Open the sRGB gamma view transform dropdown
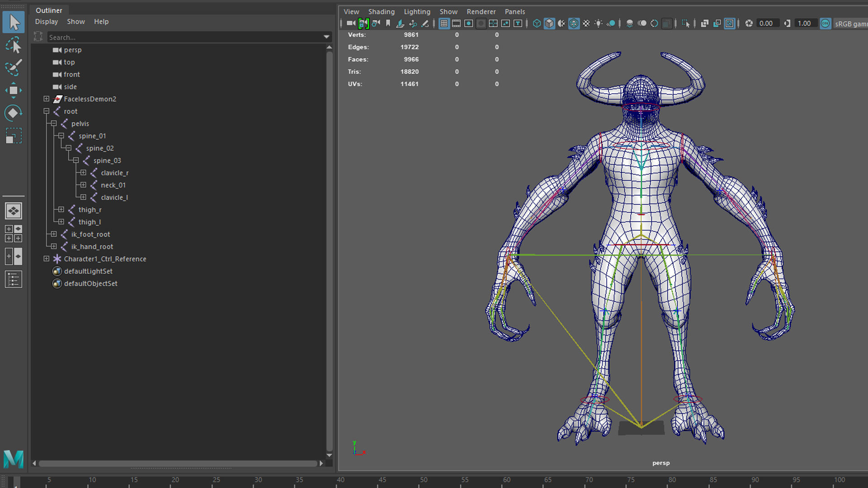This screenshot has width=868, height=488. coord(850,23)
